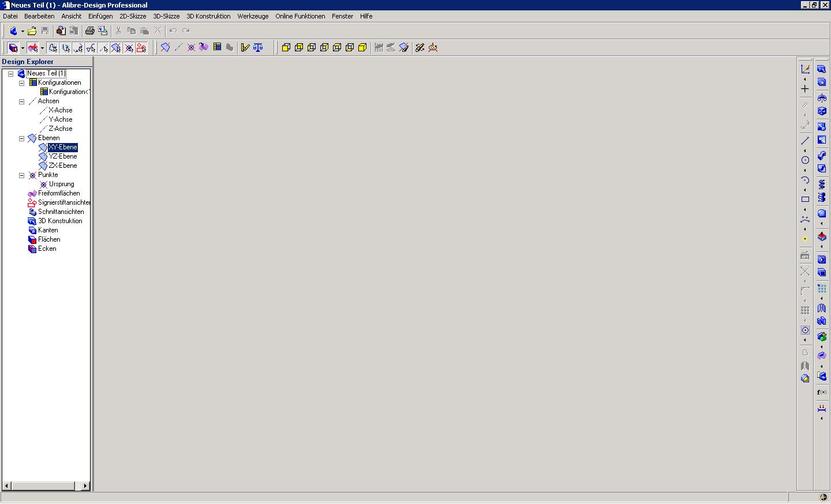The image size is (831, 504).
Task: Collapse the Neues Teil (1) root node
Action: 10,74
